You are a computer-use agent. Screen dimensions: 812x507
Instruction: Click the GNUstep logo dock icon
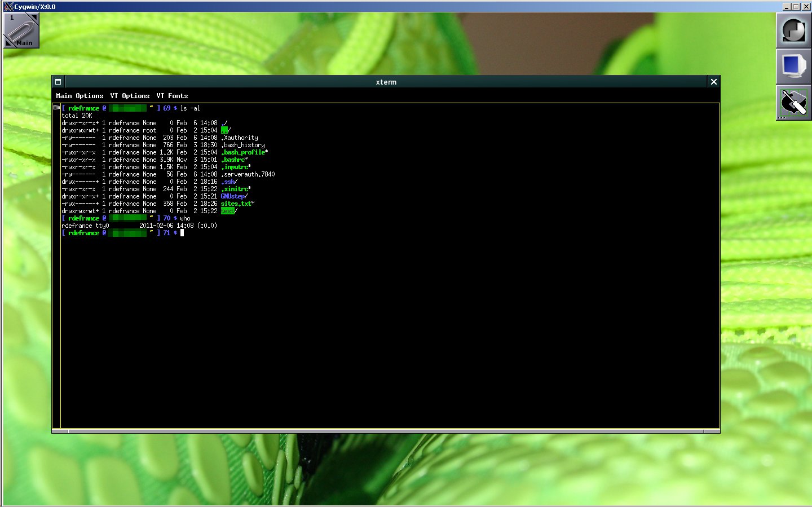click(x=793, y=30)
